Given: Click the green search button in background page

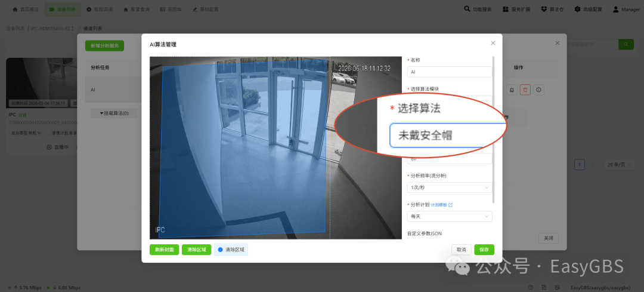Looking at the screenshot, I should [x=626, y=44].
